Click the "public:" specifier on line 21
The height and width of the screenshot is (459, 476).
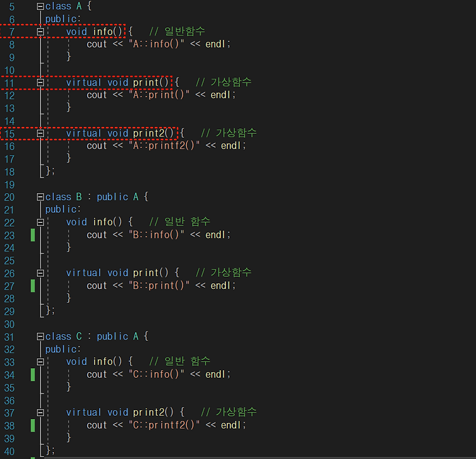point(63,210)
